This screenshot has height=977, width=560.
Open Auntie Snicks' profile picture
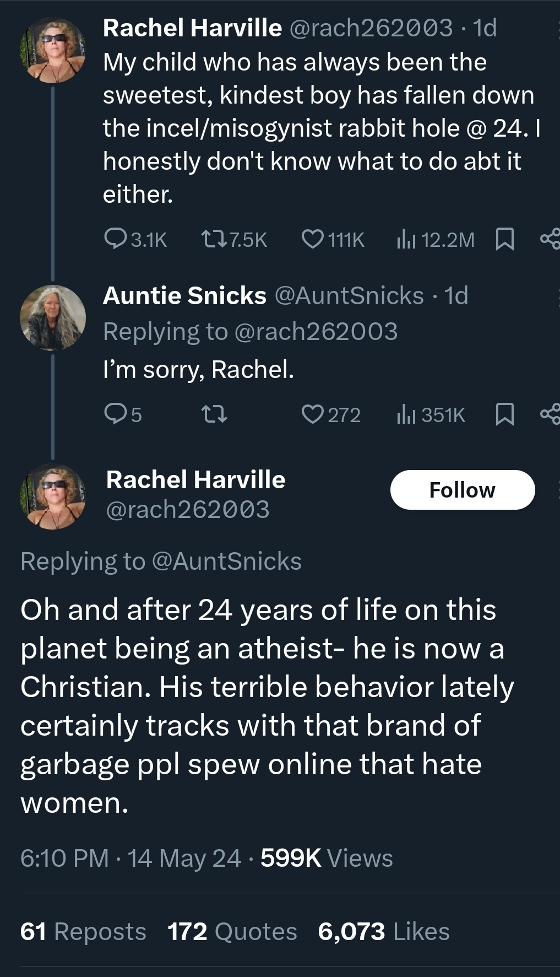coord(53,318)
